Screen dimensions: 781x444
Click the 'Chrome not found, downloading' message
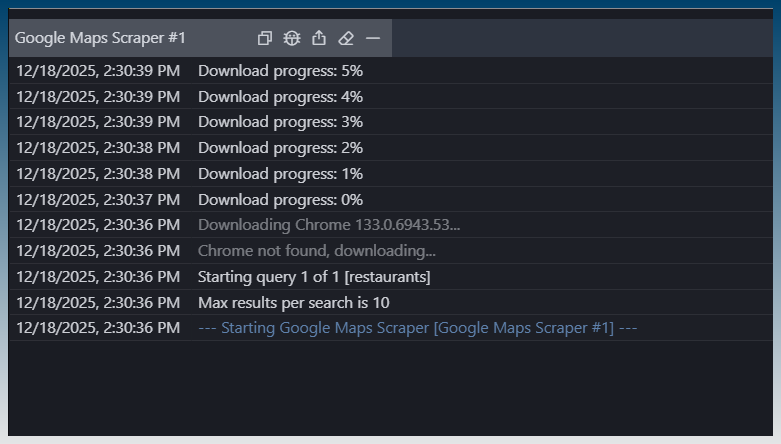[x=316, y=251]
